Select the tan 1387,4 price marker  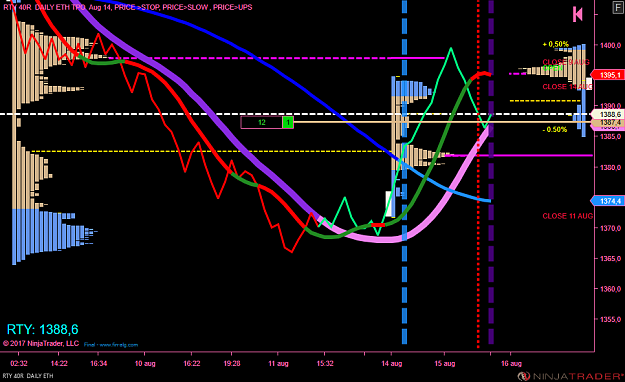click(607, 123)
